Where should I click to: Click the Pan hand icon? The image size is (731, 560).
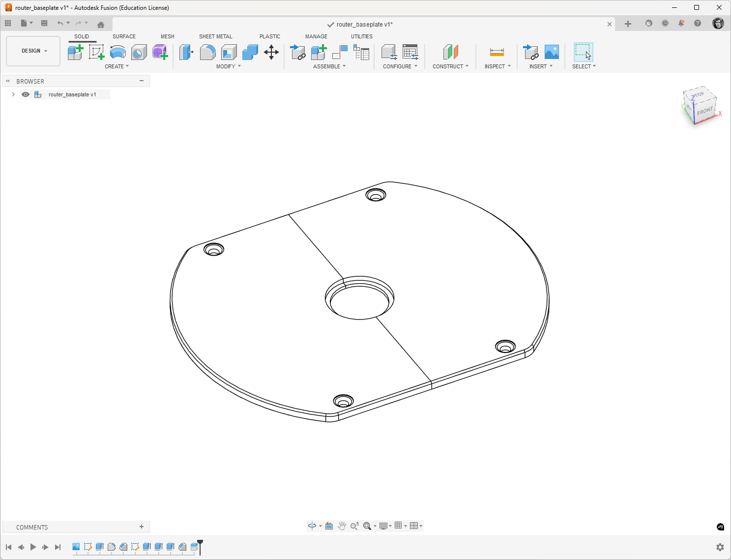pos(342,526)
